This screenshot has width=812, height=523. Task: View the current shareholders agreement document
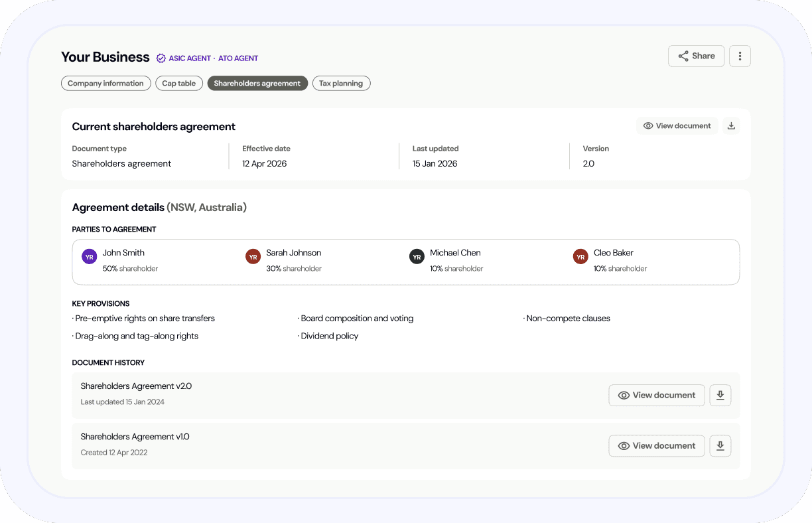tap(677, 126)
